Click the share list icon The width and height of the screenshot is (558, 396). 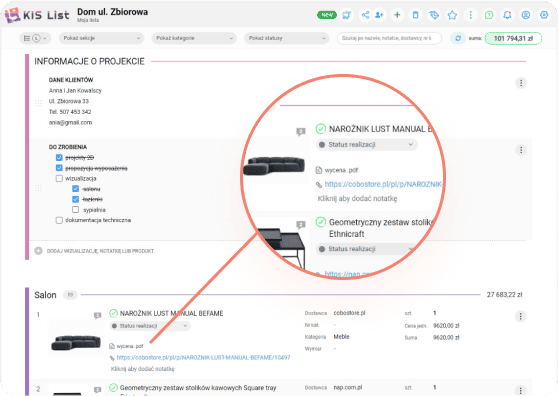365,15
